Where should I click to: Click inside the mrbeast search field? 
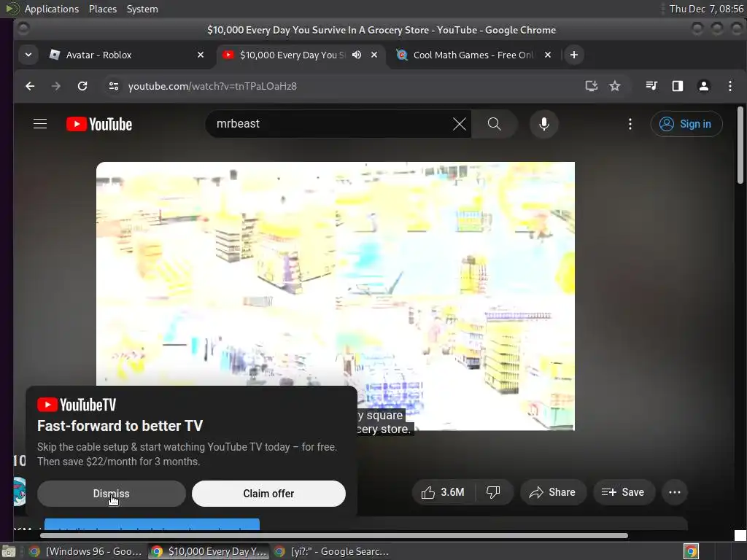coord(329,124)
